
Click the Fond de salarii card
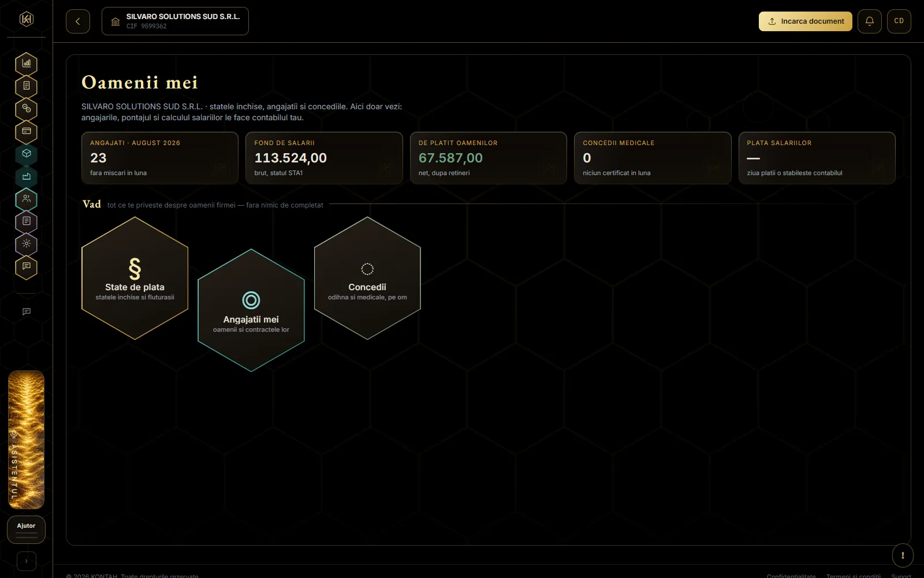(x=324, y=158)
